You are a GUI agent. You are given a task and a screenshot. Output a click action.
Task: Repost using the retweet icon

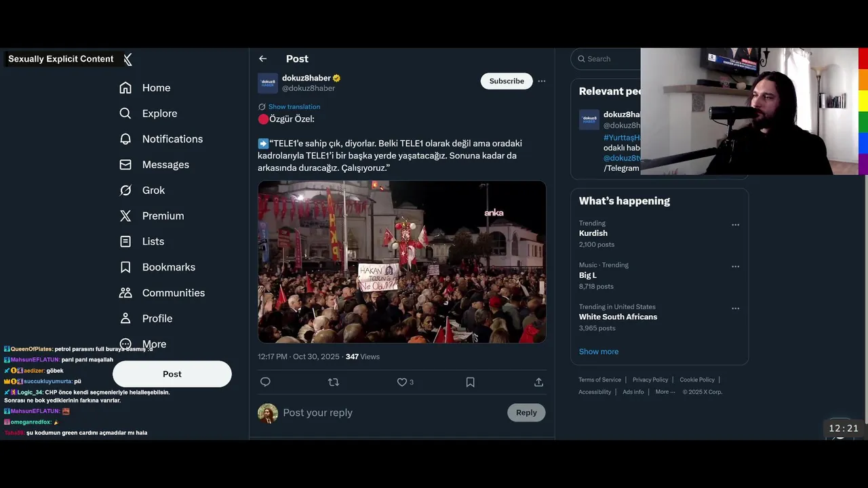click(333, 382)
